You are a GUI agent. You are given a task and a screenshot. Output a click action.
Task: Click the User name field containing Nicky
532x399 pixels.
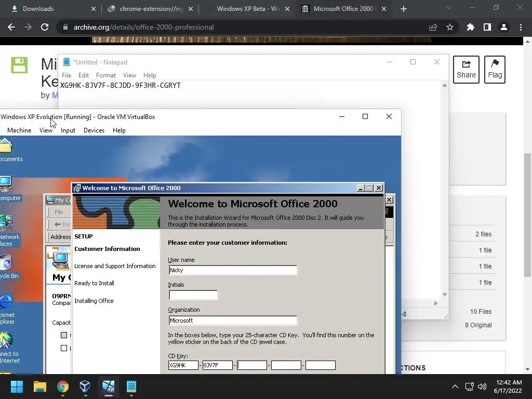click(x=233, y=270)
